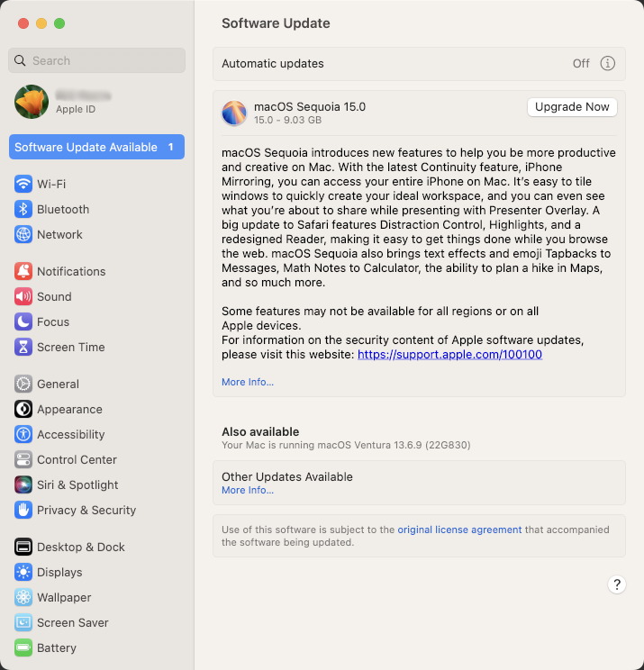644x670 pixels.
Task: Click the macOS Sequoia icon
Action: pos(234,113)
